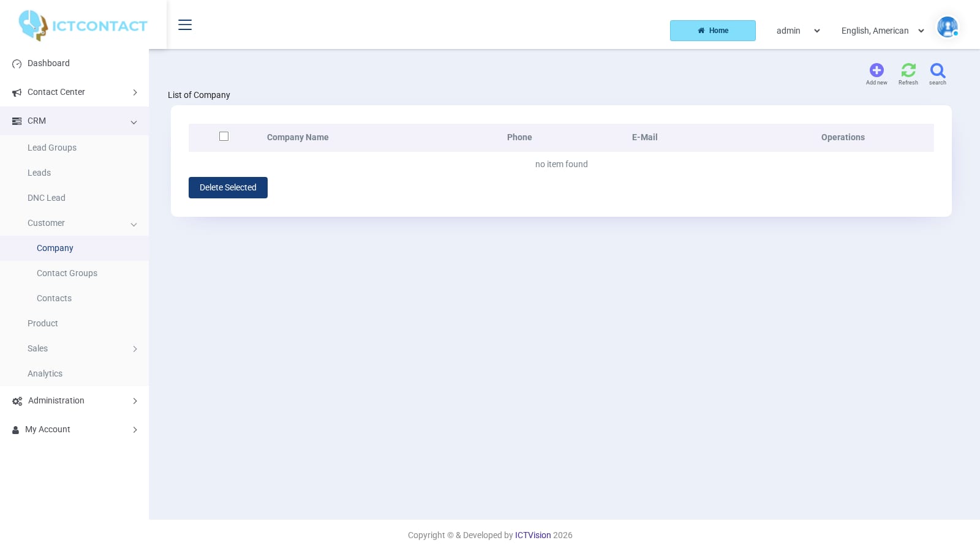Collapse the Customer submenu chevron
The height and width of the screenshot is (551, 980).
(134, 224)
